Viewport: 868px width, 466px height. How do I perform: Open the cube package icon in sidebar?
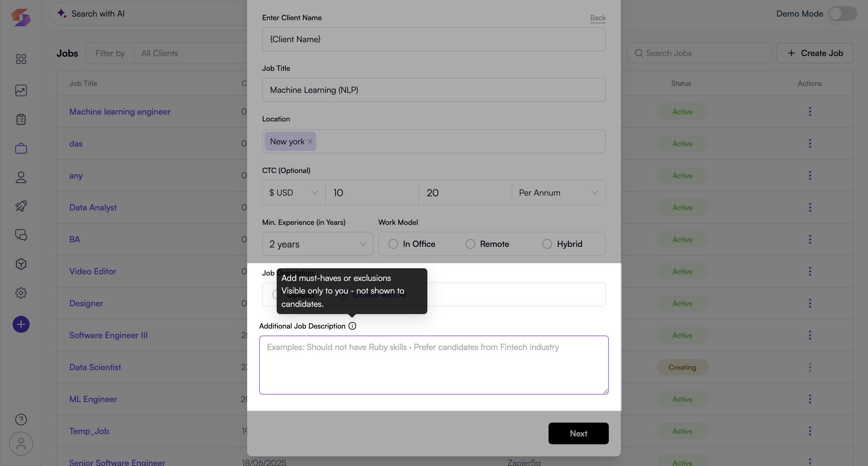21,264
